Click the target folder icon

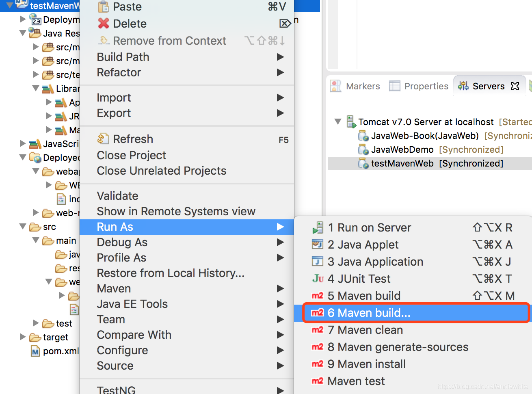tap(35, 337)
